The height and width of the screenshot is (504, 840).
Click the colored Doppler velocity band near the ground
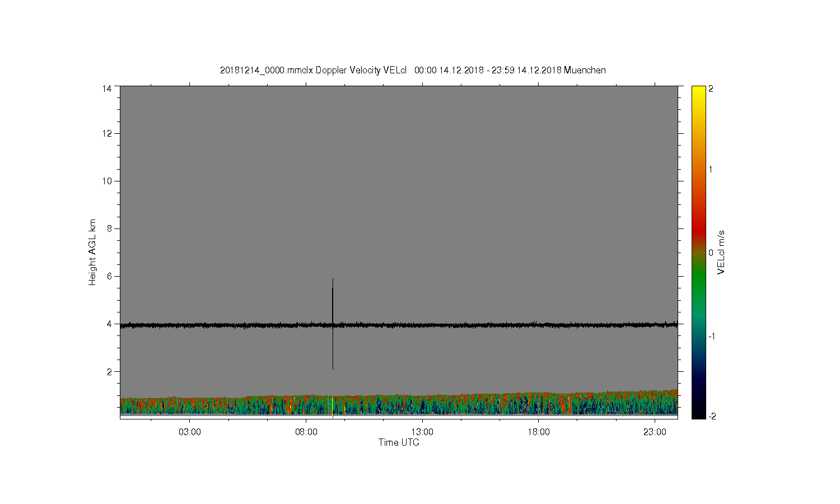tap(399, 403)
